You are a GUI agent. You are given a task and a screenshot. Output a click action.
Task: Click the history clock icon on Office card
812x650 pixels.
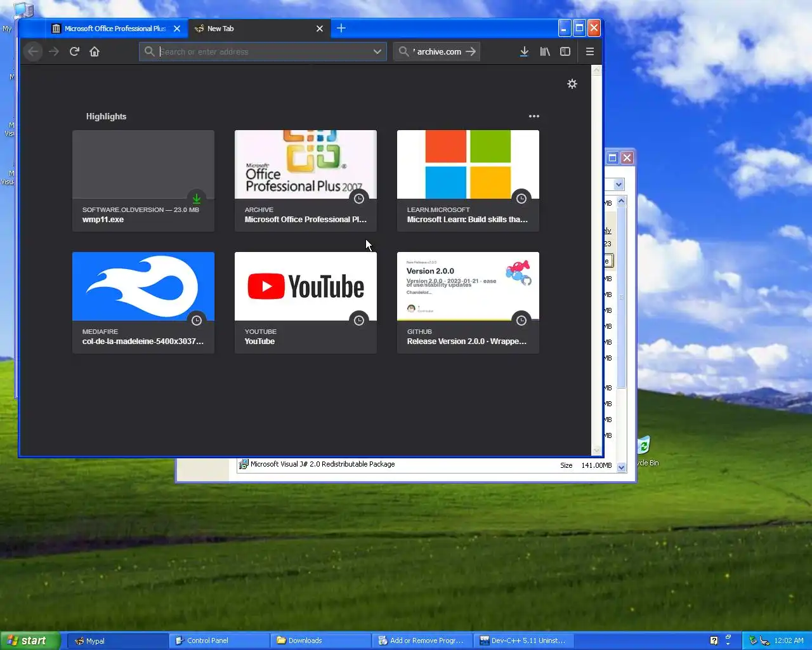point(359,199)
